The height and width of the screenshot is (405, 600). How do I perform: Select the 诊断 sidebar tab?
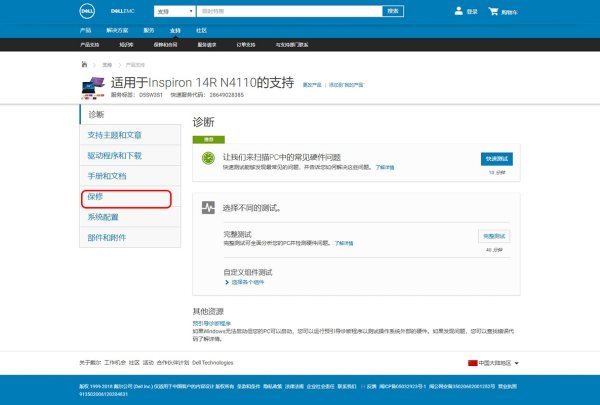coord(130,114)
